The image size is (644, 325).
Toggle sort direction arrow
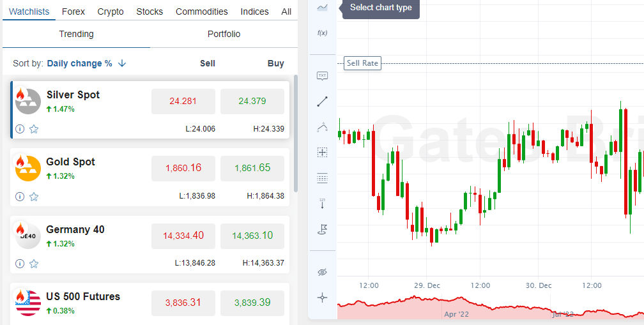click(122, 63)
